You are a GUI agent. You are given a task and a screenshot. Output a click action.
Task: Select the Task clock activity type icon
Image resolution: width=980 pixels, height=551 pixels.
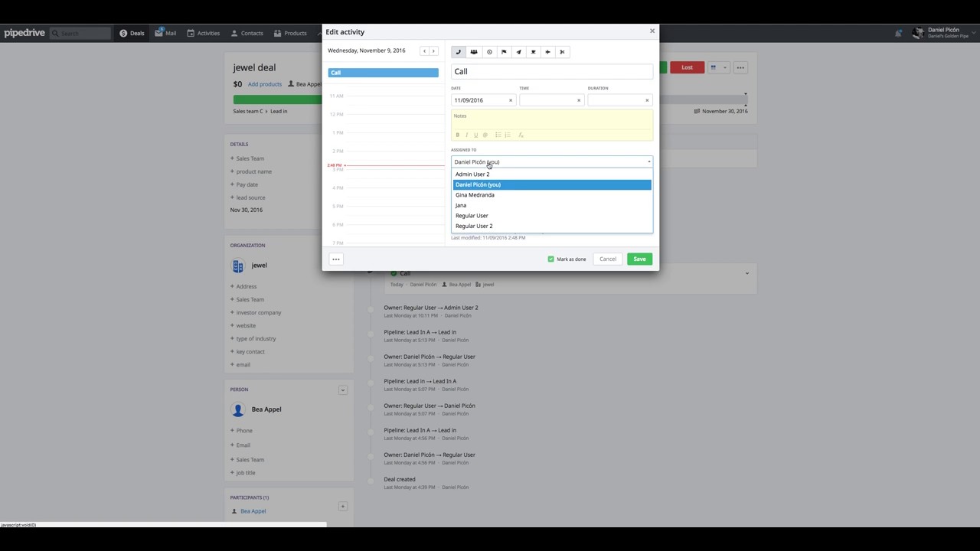tap(489, 52)
